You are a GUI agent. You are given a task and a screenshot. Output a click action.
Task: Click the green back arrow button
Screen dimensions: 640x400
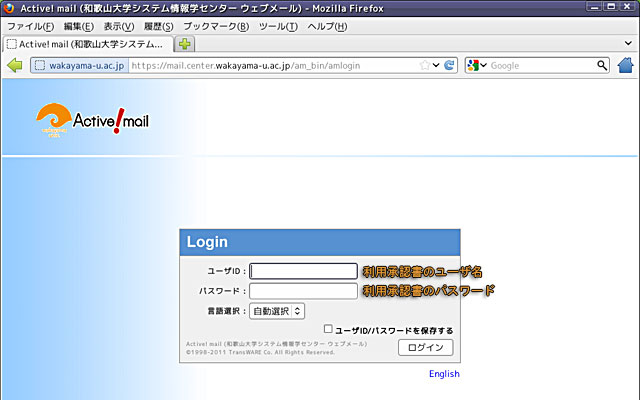coord(15,65)
